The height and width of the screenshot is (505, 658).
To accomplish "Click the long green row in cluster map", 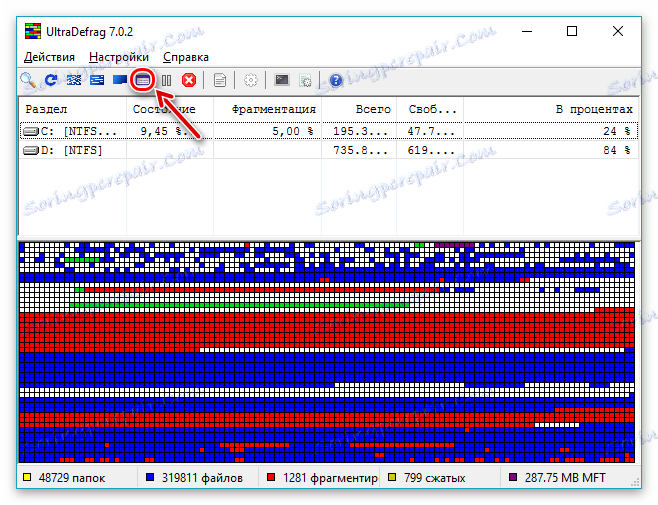I will [239, 305].
